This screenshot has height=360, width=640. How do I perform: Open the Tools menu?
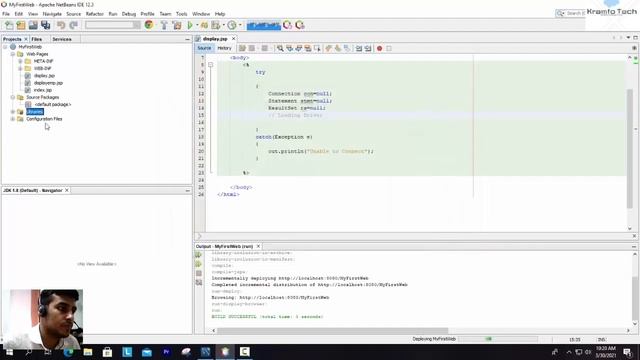(x=181, y=14)
